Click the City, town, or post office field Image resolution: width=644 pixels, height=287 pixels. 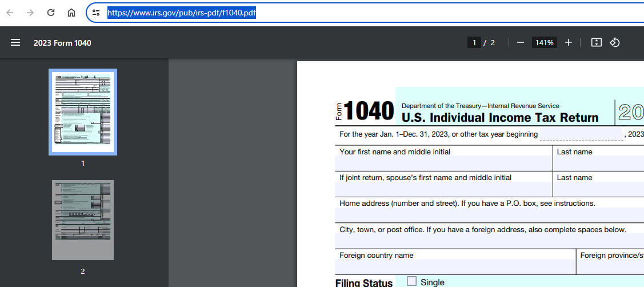point(490,241)
